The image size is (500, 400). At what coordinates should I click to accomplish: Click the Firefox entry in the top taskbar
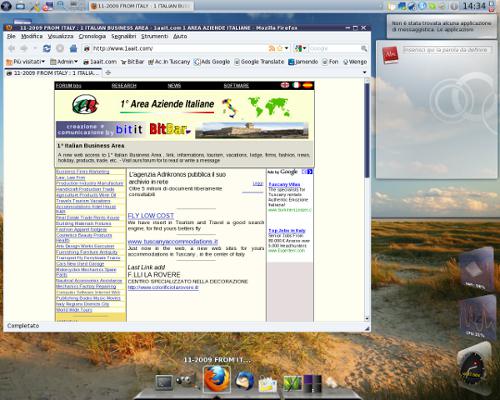[x=141, y=6]
